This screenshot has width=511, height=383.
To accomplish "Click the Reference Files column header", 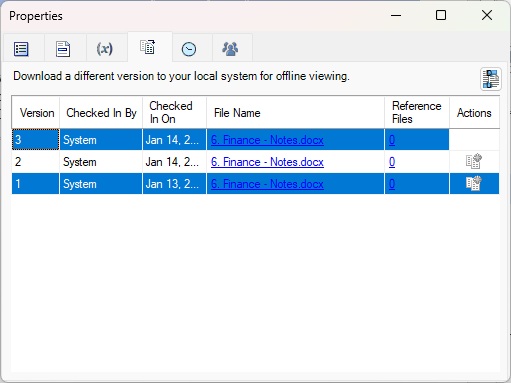I will (417, 112).
